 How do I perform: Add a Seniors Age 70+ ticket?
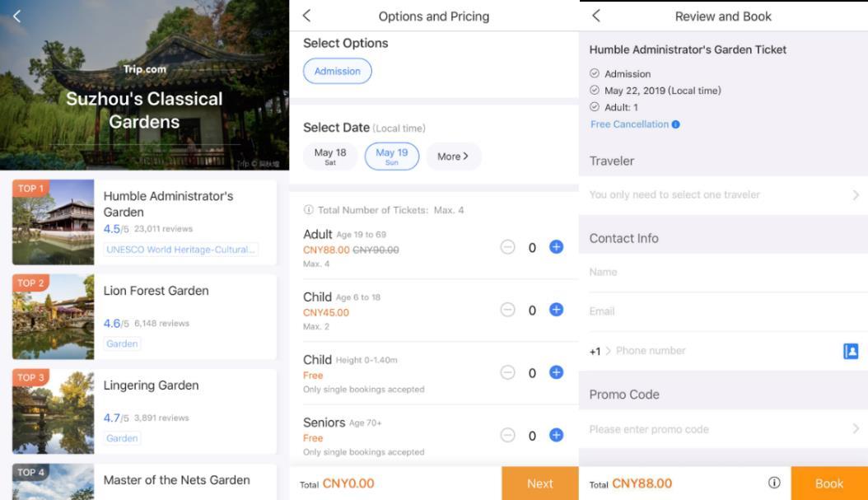click(x=557, y=435)
